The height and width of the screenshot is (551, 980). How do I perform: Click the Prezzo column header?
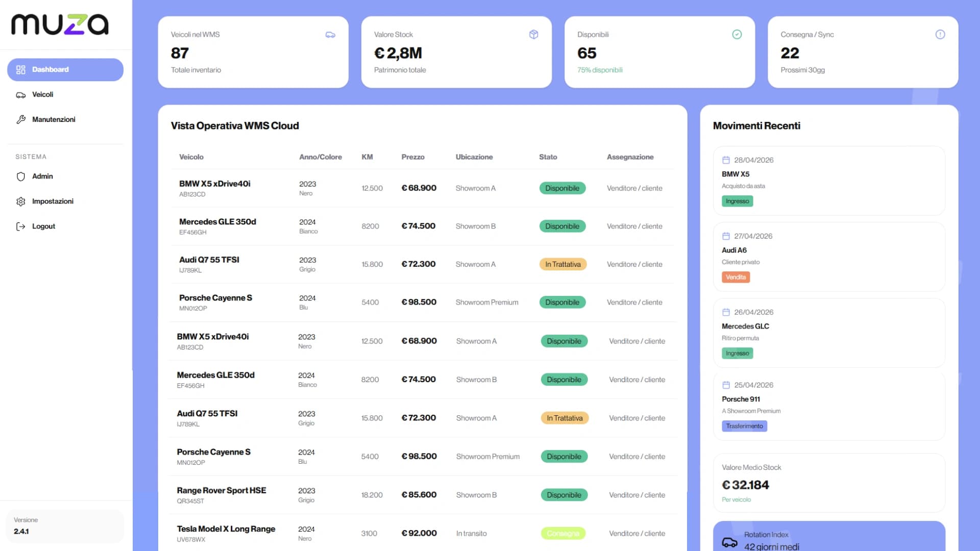tap(413, 157)
